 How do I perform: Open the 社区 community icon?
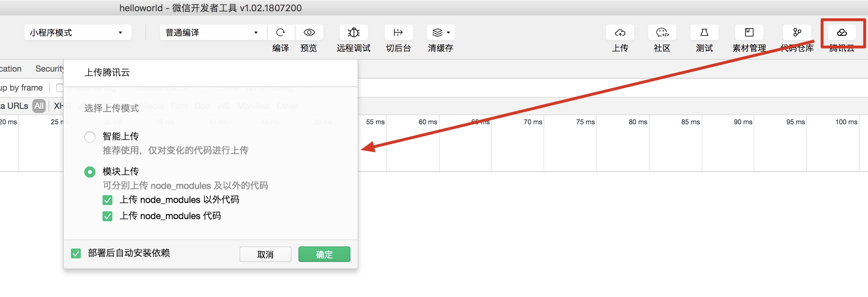[x=662, y=32]
